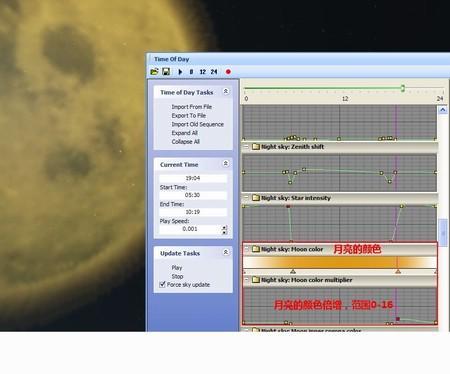Jump to hour 12 toolbar button
Viewport: 450px width, 374px height.
[x=203, y=72]
